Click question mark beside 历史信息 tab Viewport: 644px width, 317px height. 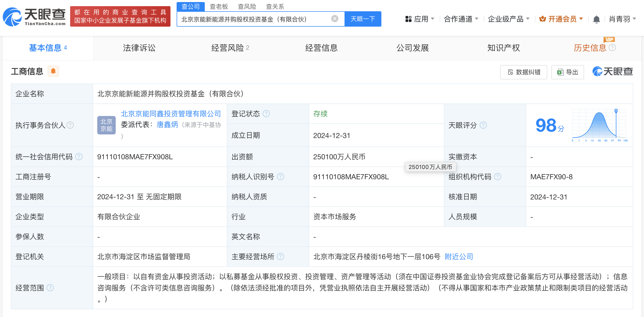point(612,48)
